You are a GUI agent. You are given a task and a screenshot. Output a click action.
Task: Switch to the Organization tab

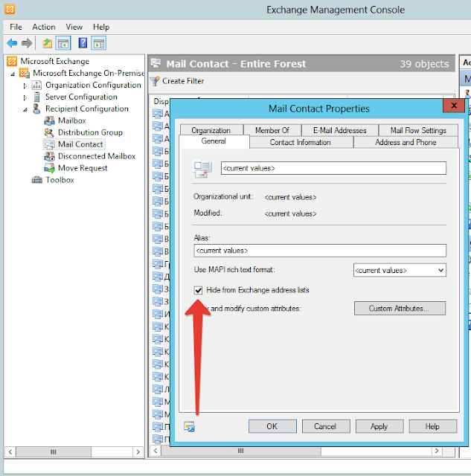[x=211, y=130]
